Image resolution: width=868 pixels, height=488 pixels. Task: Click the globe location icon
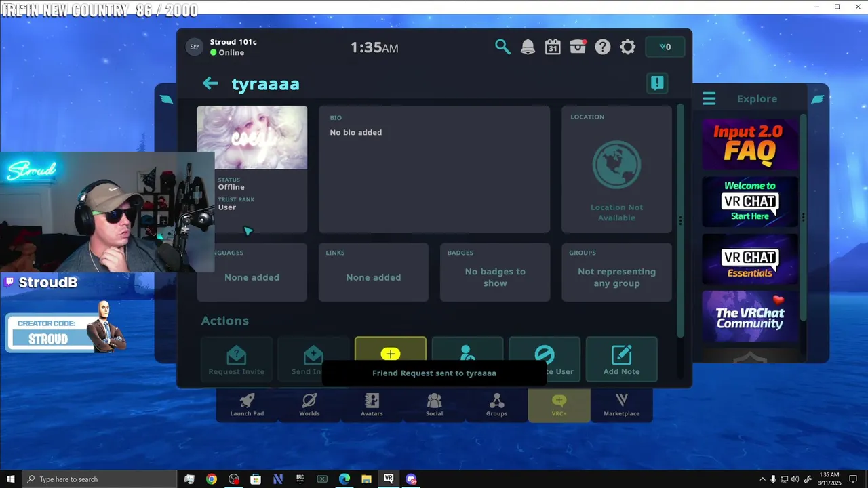[616, 164]
